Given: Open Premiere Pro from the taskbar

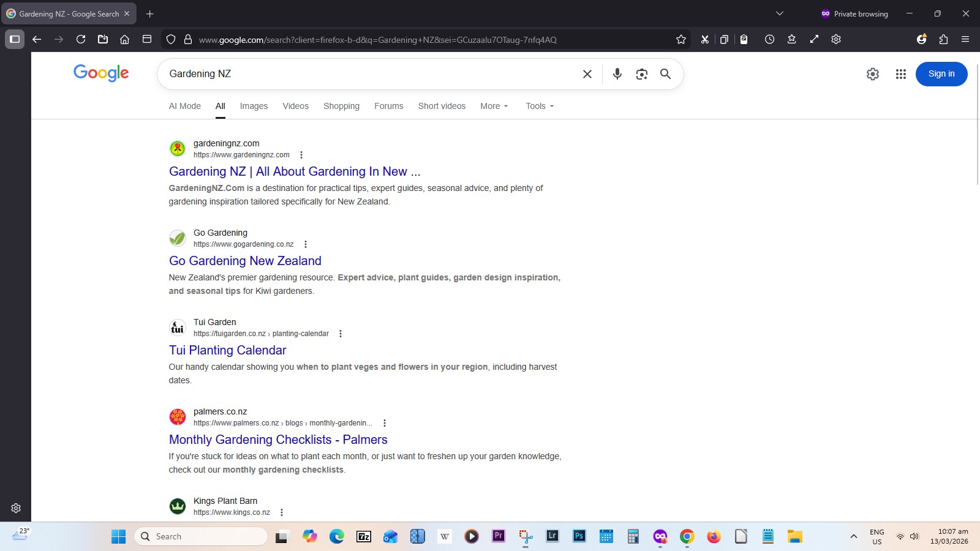Looking at the screenshot, I should [498, 536].
